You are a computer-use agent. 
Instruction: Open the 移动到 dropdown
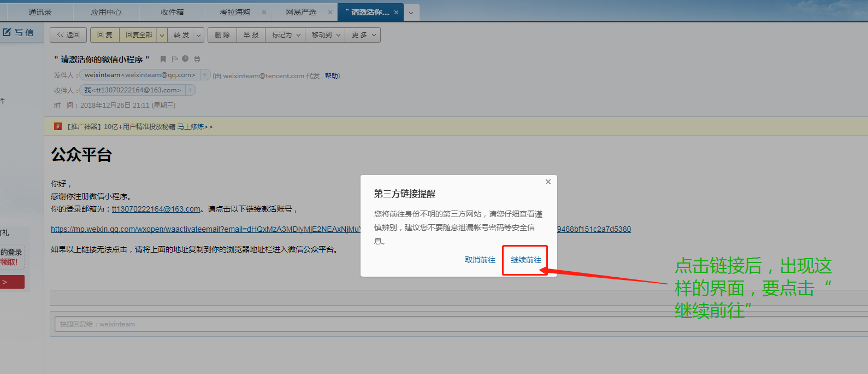tap(326, 35)
